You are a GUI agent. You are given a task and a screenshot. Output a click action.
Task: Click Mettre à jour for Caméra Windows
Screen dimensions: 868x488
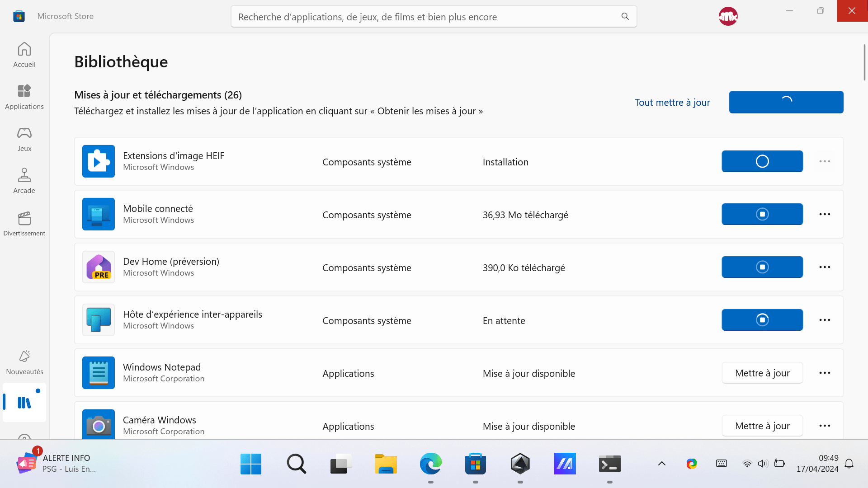click(762, 426)
